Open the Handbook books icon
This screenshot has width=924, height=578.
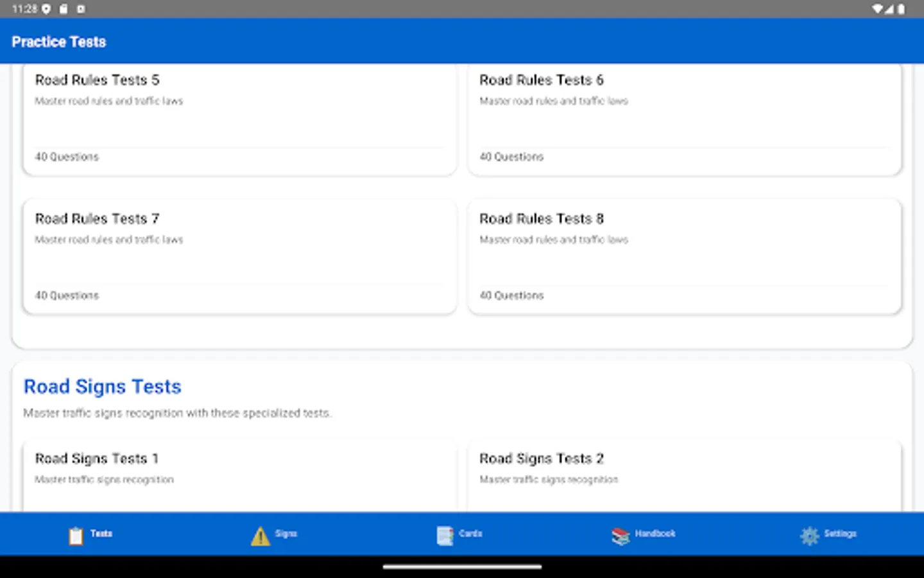pos(620,535)
